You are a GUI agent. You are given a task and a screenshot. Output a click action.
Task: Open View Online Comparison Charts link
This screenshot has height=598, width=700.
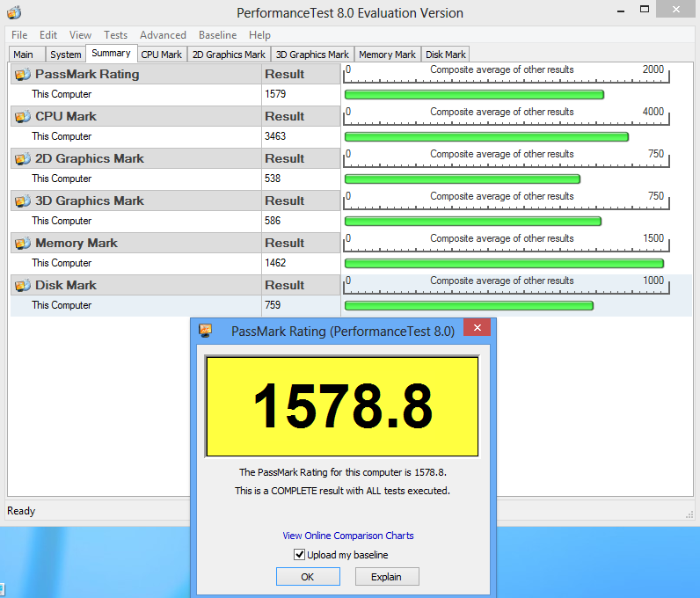[x=348, y=536]
